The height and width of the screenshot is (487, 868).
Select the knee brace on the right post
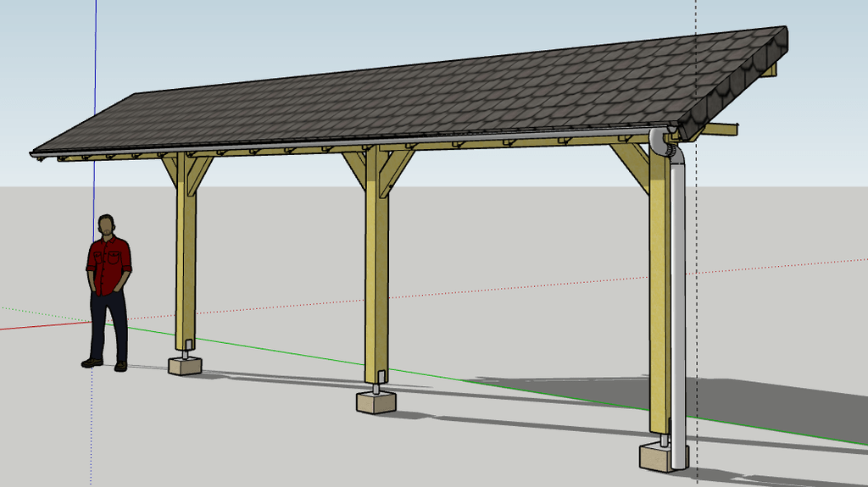point(631,169)
